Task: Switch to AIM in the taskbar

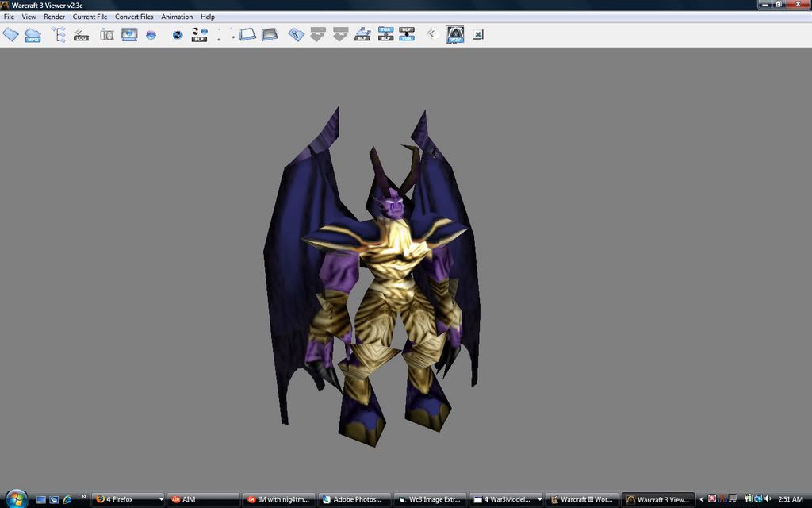Action: [x=204, y=500]
